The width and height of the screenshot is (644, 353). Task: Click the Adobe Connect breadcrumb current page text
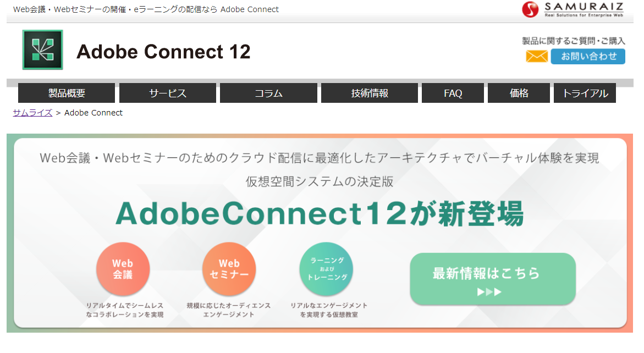coord(93,113)
